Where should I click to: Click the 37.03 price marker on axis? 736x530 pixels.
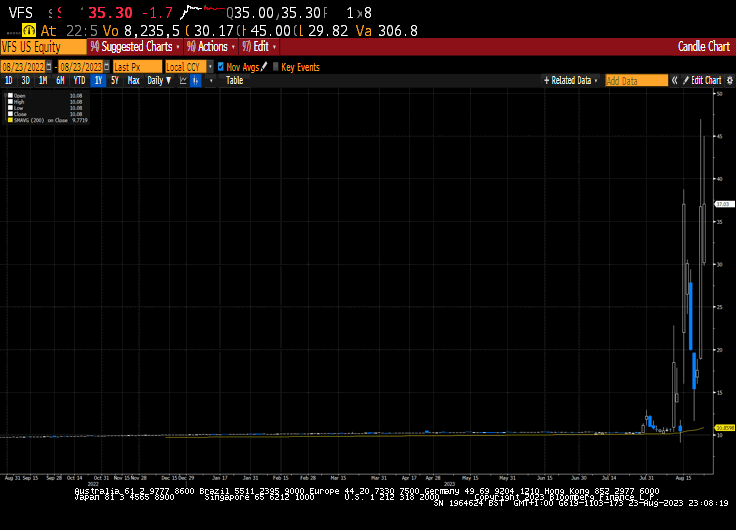pos(723,204)
